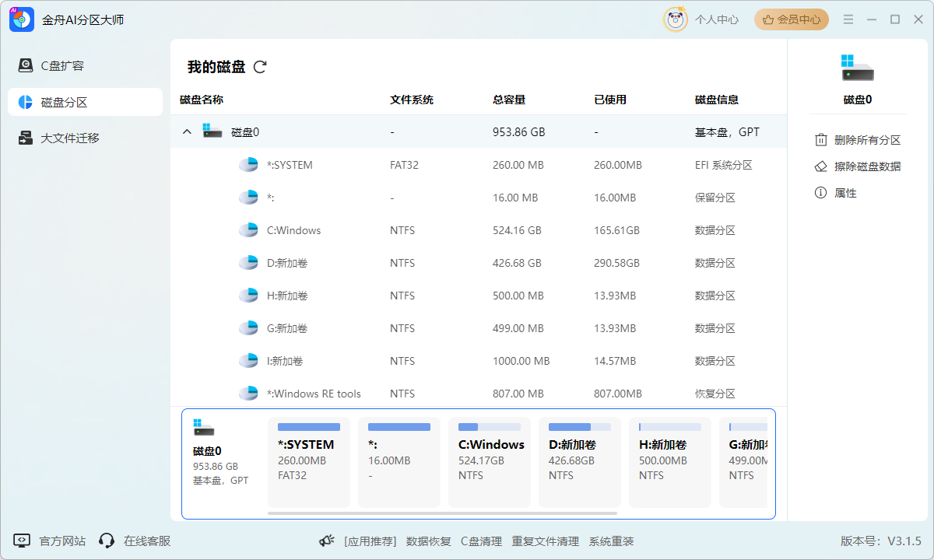Click the panda avatar for 个人中心
The width and height of the screenshot is (934, 560).
[x=676, y=19]
